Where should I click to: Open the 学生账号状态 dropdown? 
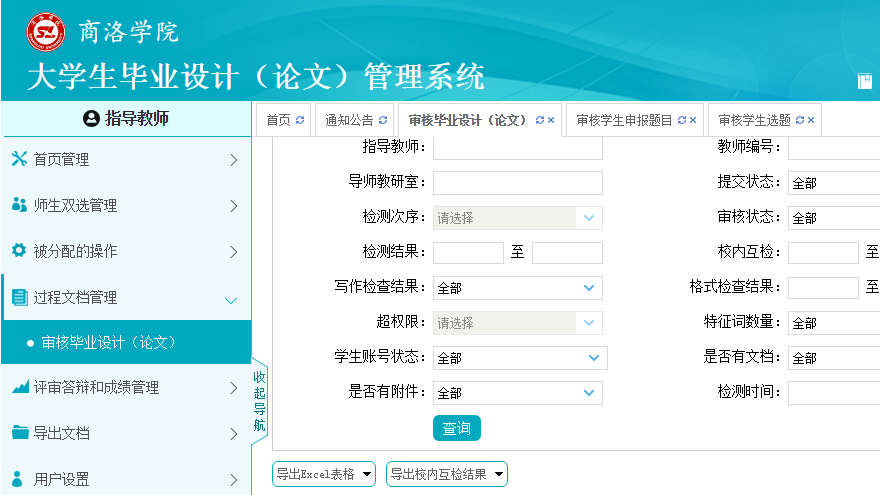point(520,358)
